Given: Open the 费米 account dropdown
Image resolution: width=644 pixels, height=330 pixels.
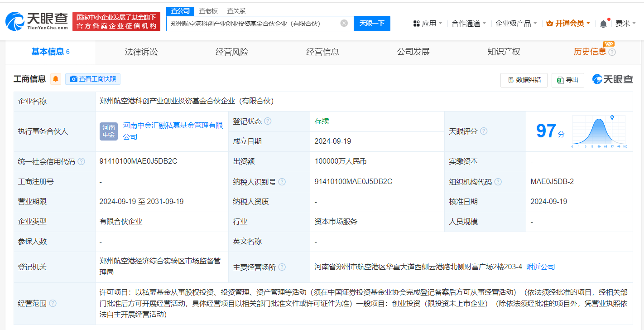Looking at the screenshot, I should [x=629, y=23].
